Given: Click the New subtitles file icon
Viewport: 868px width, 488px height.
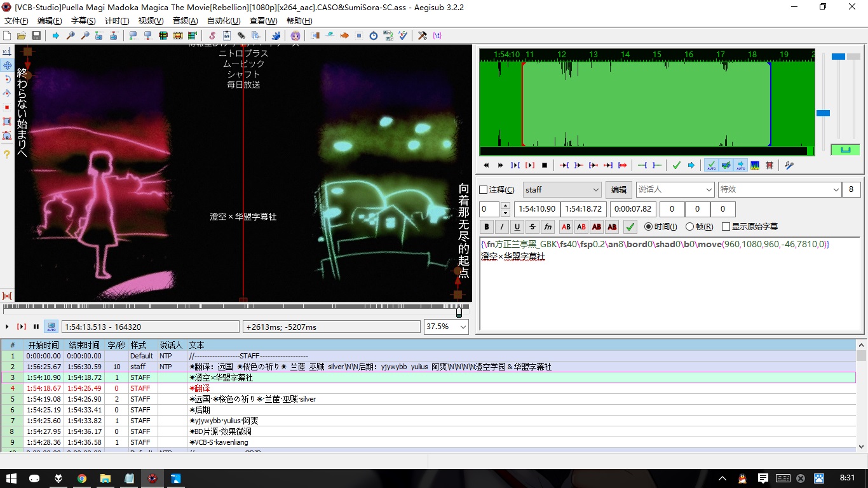Looking at the screenshot, I should click(x=6, y=36).
